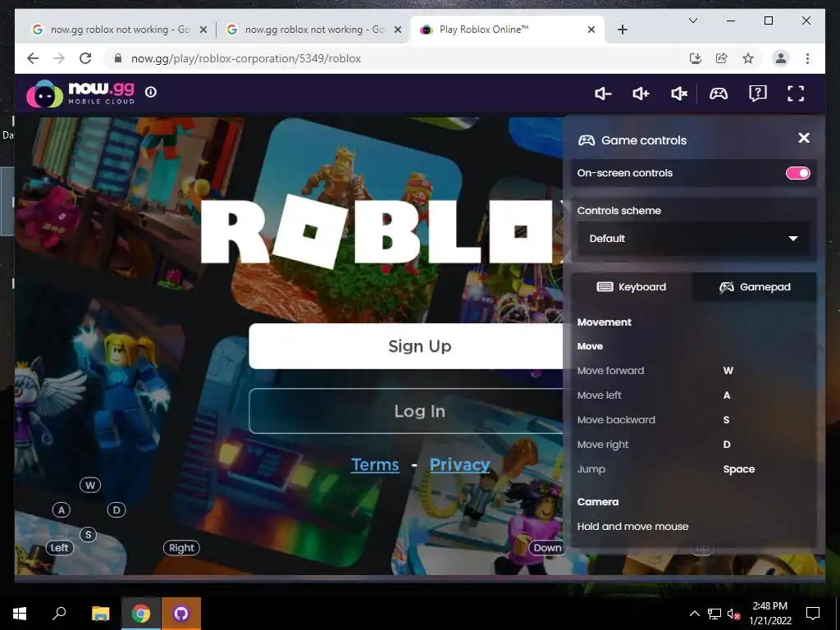Viewport: 840px width, 630px height.
Task: Tap the on-screen A key
Action: [62, 510]
